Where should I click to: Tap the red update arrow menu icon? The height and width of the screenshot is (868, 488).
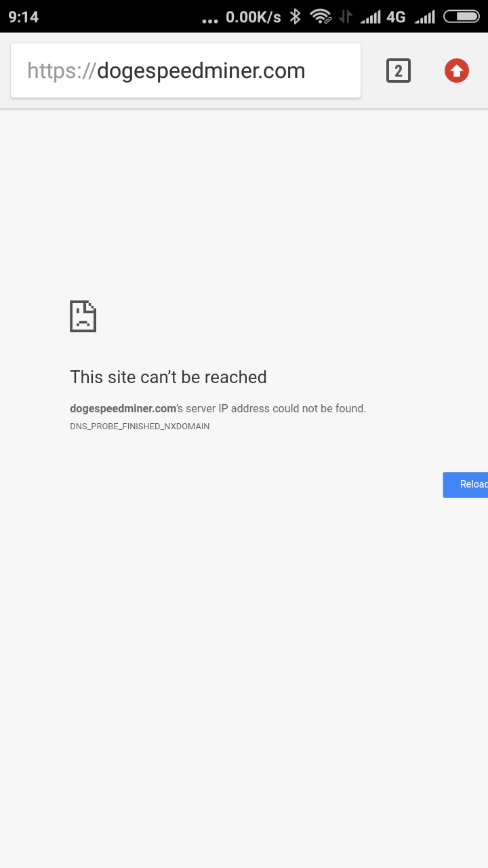457,71
